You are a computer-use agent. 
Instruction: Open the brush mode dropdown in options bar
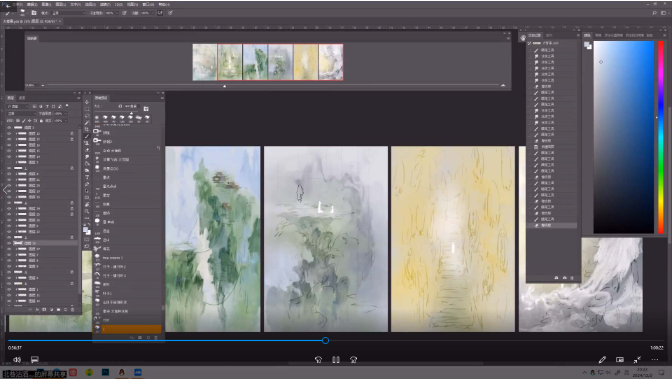point(68,13)
